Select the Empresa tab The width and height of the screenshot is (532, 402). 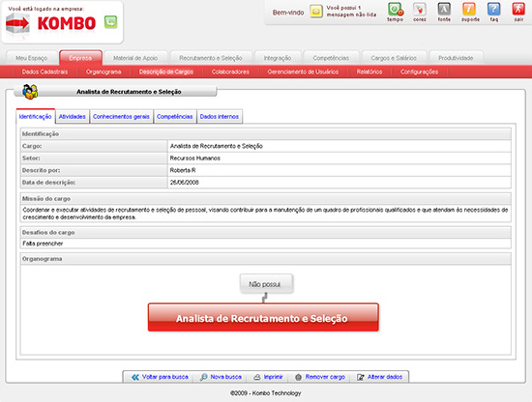pos(80,58)
